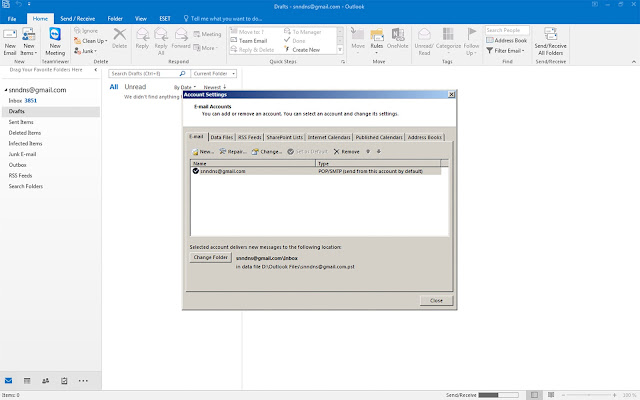Open the More respond dropdown
The width and height of the screenshot is (640, 400).
click(x=206, y=48)
